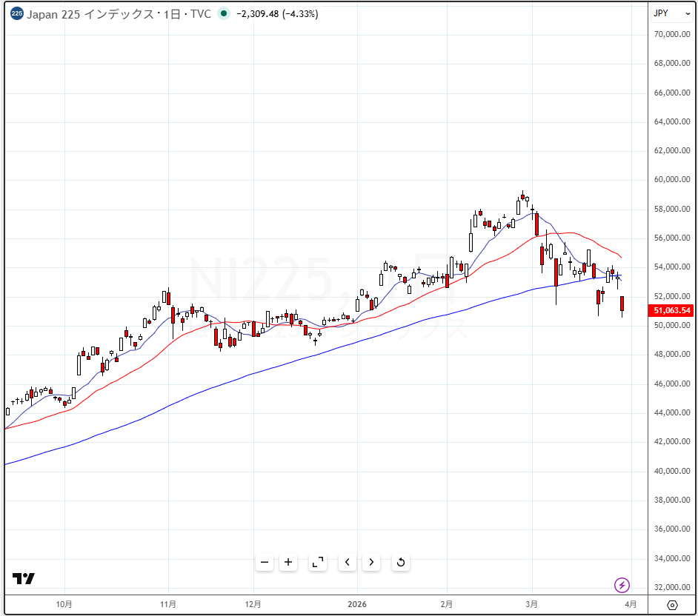Click the 10月 label on time axis
The height and width of the screenshot is (616, 698).
(64, 604)
